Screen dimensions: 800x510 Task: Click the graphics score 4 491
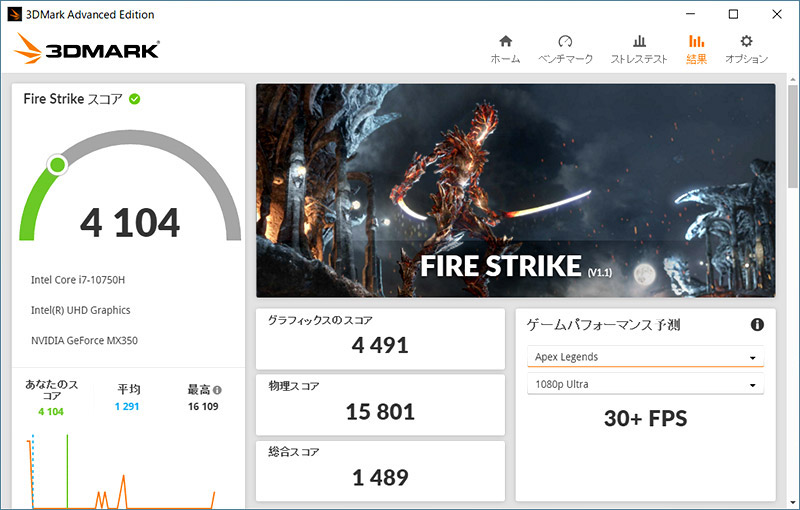click(x=380, y=345)
